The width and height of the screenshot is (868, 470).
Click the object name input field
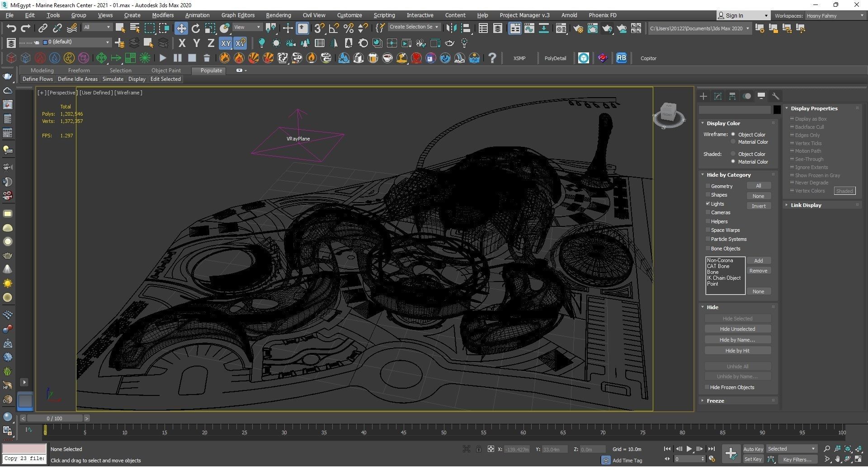point(735,110)
